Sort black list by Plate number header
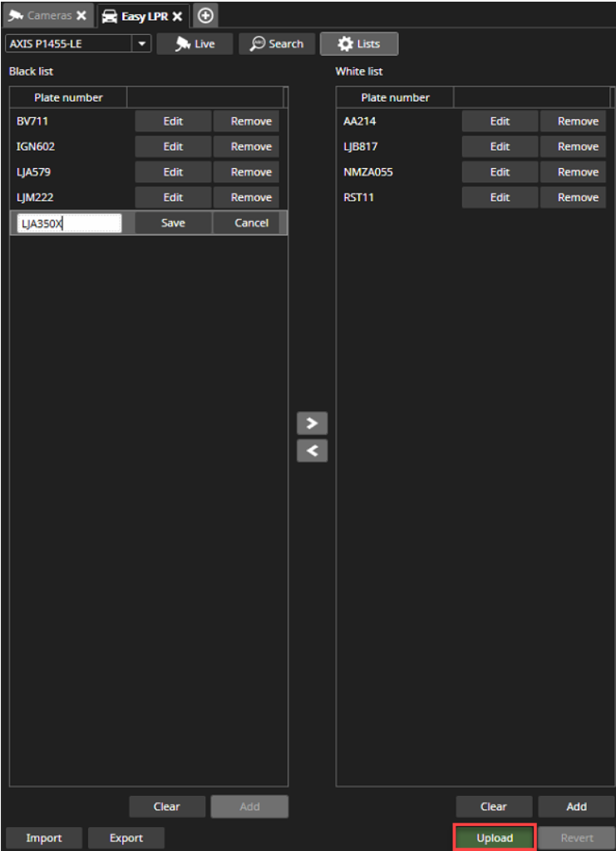 (68, 97)
